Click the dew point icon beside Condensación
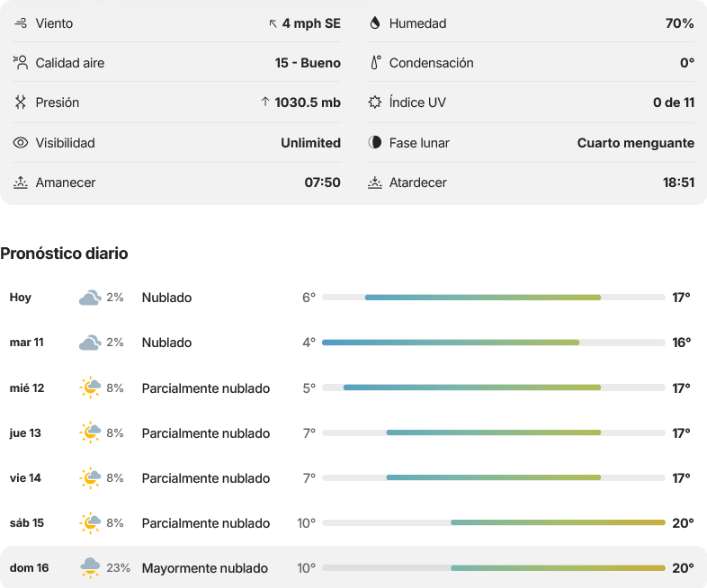 point(375,63)
